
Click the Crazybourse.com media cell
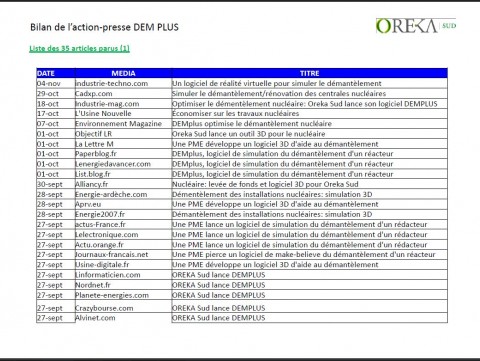click(123, 308)
